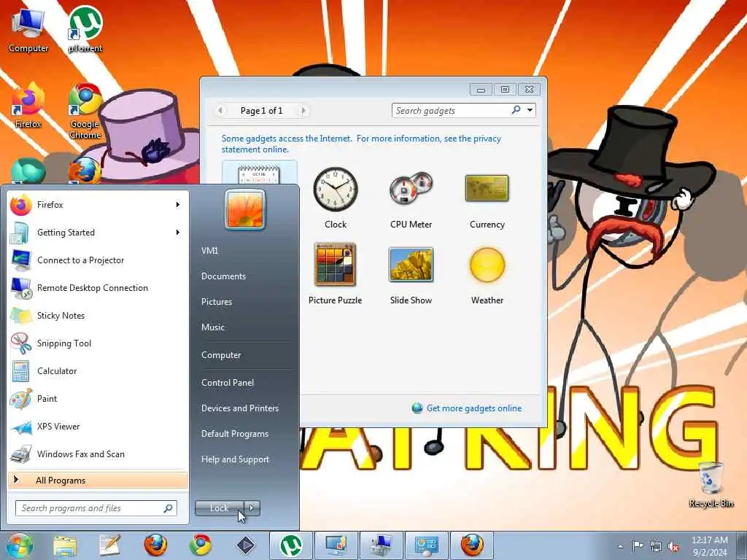Select the Computer desktop icon
Viewport: 747px width, 560px height.
tap(28, 31)
